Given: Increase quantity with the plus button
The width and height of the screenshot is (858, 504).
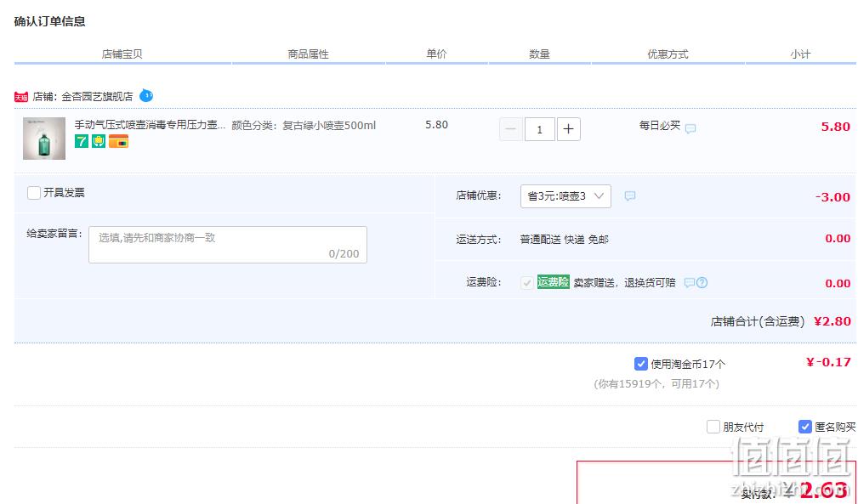Looking at the screenshot, I should click(x=569, y=129).
